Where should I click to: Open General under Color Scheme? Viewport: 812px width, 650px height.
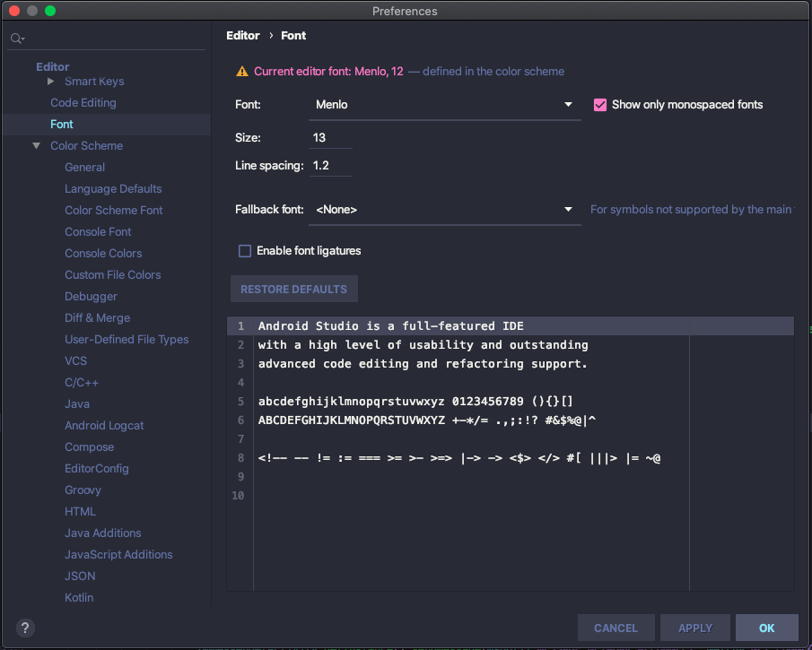point(84,167)
